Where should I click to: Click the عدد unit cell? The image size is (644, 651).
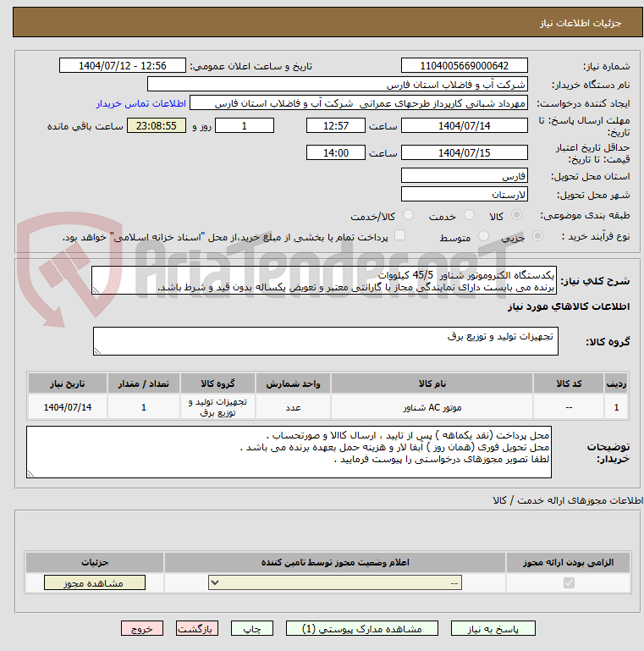(293, 407)
